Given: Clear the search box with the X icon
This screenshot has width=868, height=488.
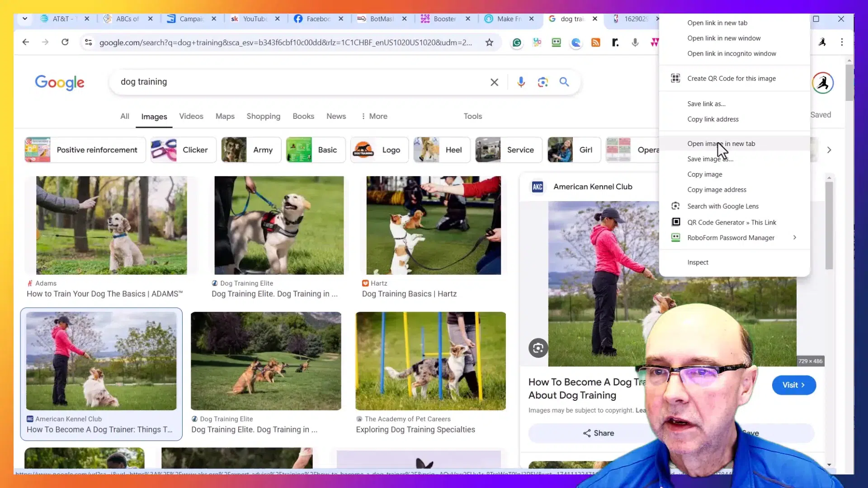Looking at the screenshot, I should (495, 82).
